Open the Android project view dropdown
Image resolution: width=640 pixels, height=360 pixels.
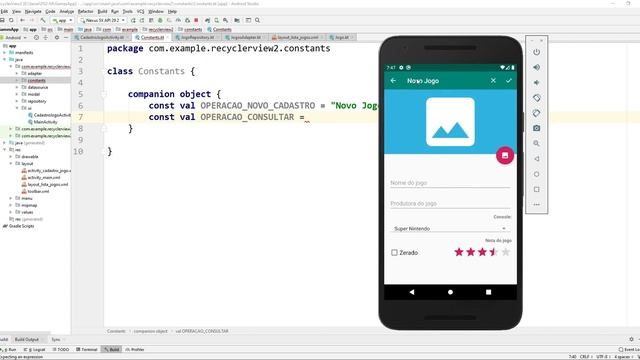(x=14, y=38)
